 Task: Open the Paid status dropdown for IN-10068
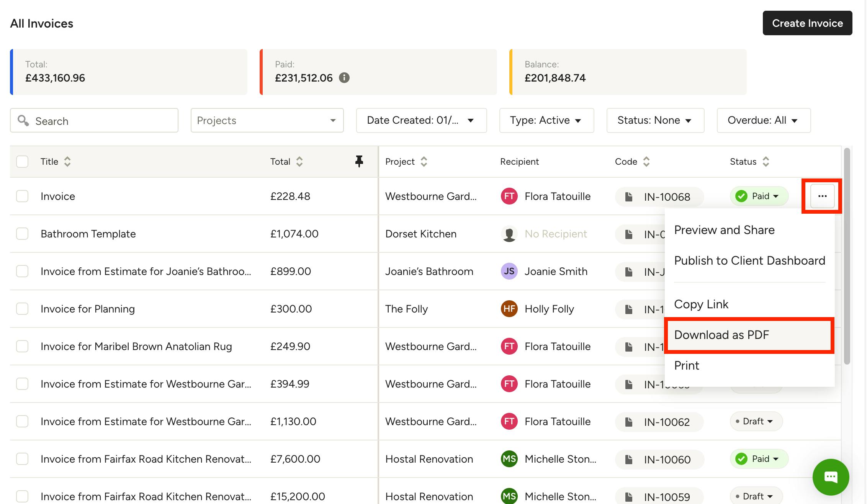tap(759, 196)
